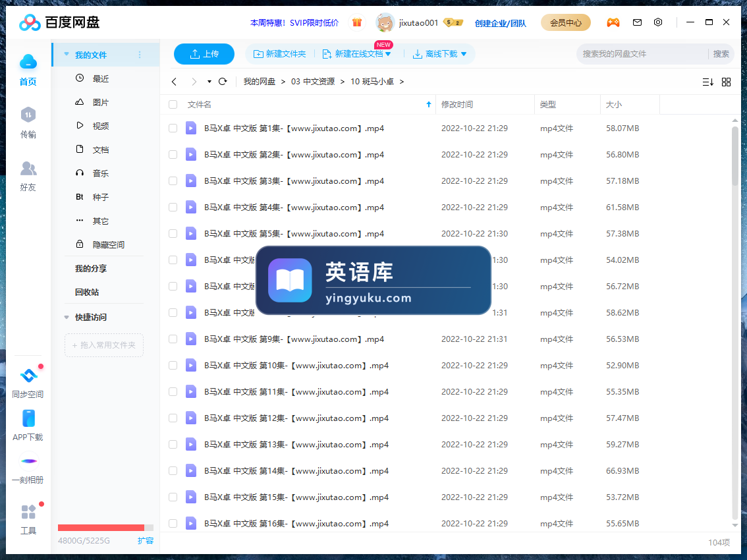This screenshot has height=560, width=747.
Task: Open 最近 recent files
Action: (101, 78)
